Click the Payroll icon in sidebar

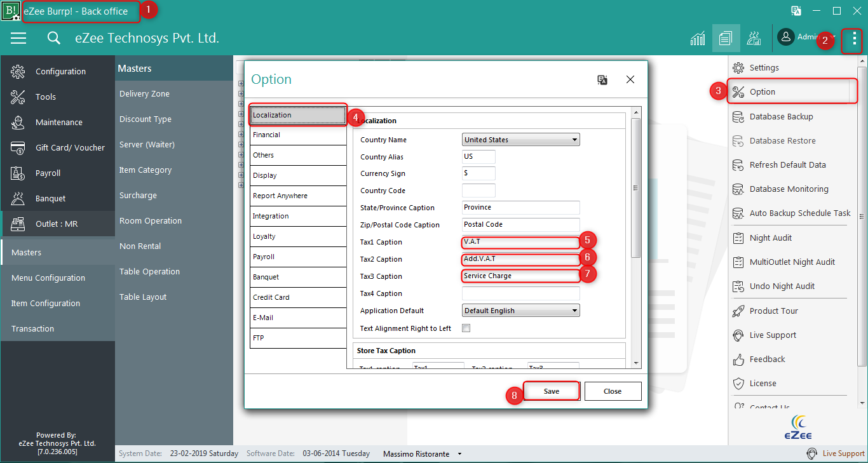click(18, 173)
